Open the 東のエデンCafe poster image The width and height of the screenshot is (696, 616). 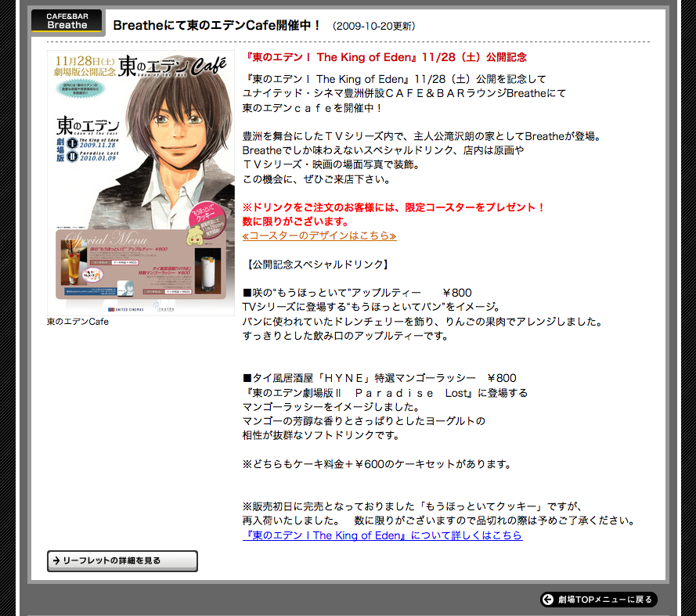141,183
